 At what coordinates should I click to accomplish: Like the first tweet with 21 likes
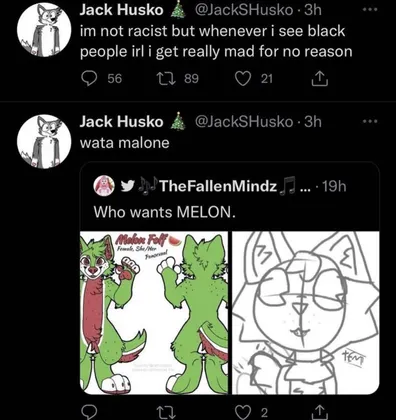(243, 79)
